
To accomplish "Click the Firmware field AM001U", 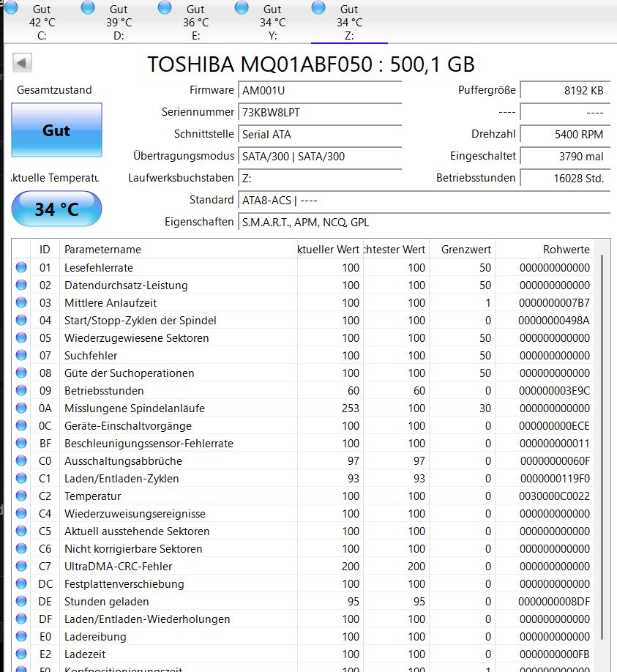I will 320,91.
